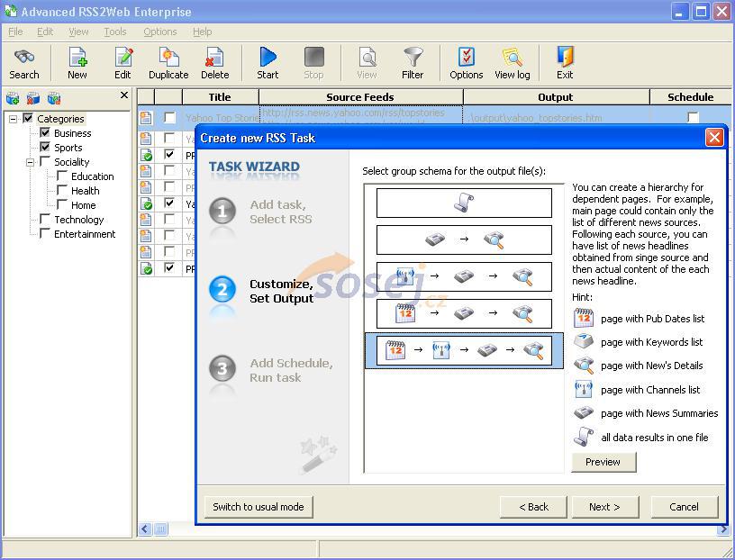The height and width of the screenshot is (560, 735).
Task: Collapse the Categories tree node
Action: pyautogui.click(x=14, y=119)
